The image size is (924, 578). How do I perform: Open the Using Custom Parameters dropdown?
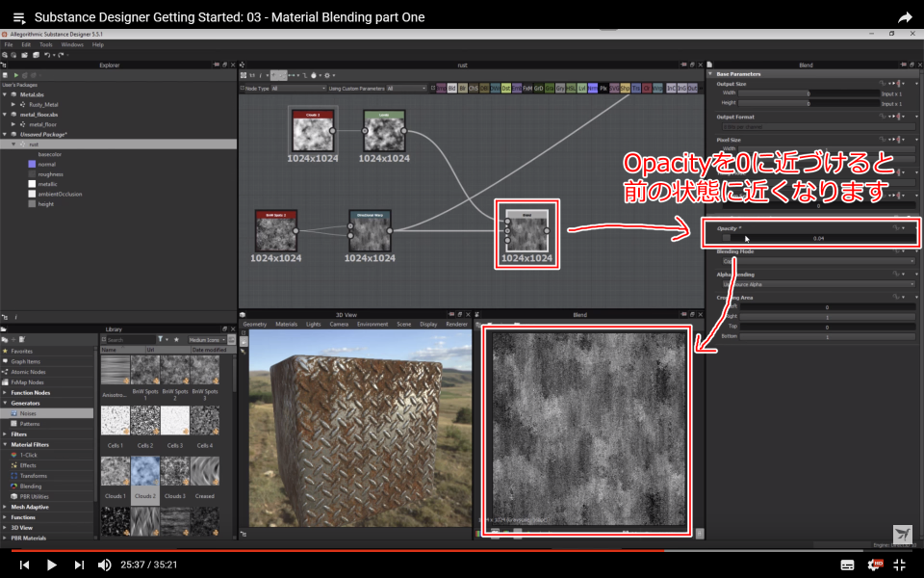coord(406,89)
